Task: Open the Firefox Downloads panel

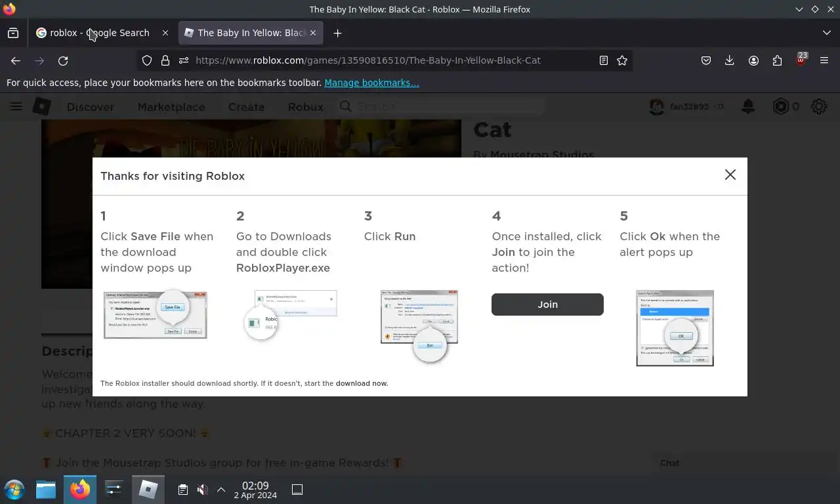Action: click(x=730, y=60)
